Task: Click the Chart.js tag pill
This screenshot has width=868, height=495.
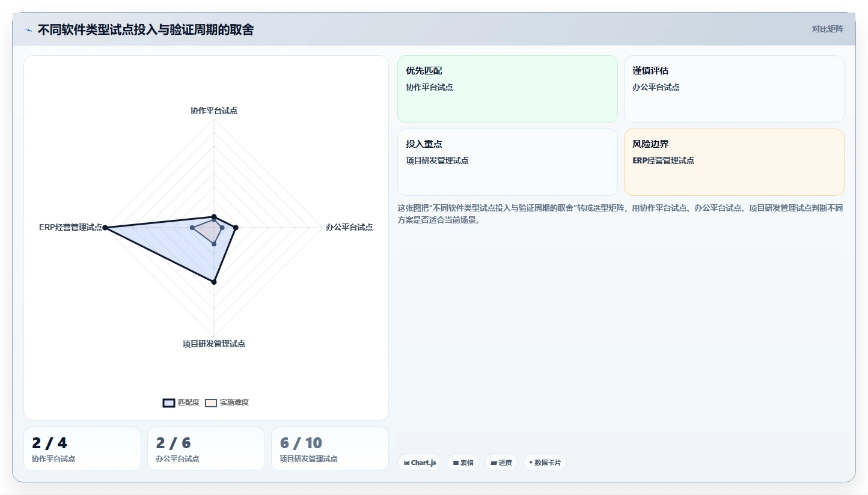Action: click(420, 463)
